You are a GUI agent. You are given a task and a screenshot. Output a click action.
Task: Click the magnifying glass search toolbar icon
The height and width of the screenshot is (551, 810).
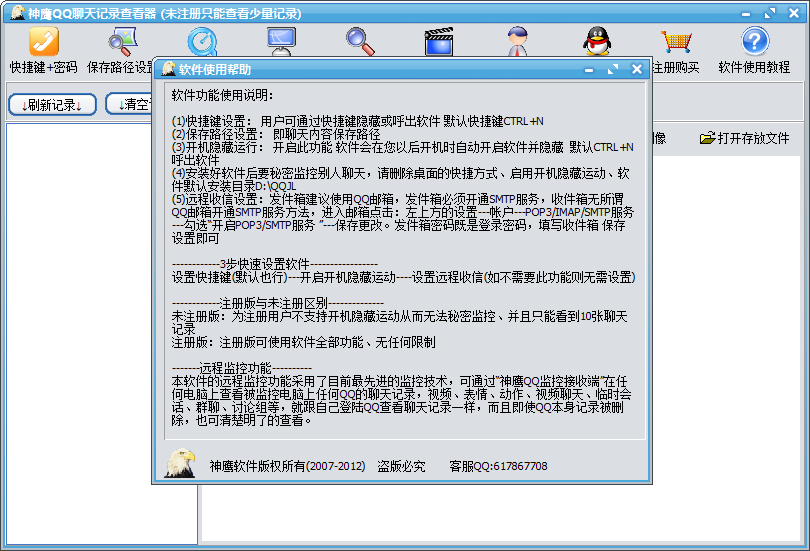tap(360, 41)
